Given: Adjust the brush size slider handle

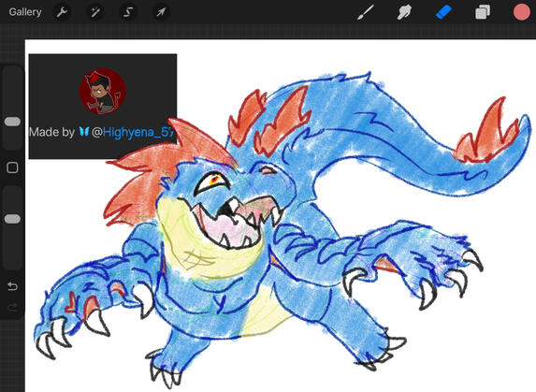Looking at the screenshot, I should point(12,122).
